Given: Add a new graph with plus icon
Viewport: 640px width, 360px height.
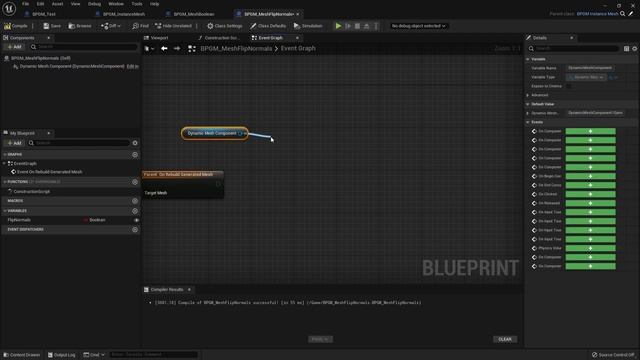Looking at the screenshot, I should pos(135,155).
